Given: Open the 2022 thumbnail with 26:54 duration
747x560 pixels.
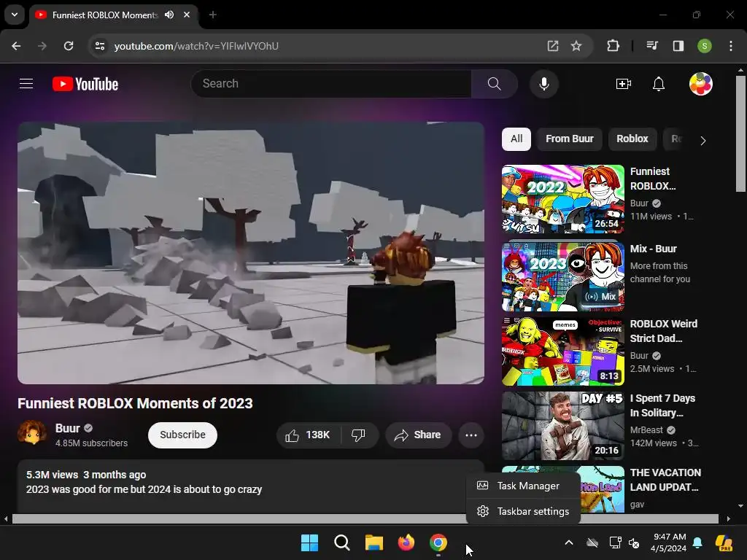Looking at the screenshot, I should click(x=562, y=198).
